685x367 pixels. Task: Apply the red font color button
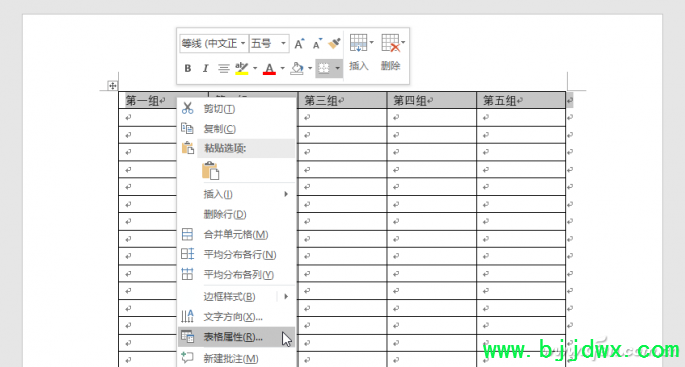coord(269,69)
